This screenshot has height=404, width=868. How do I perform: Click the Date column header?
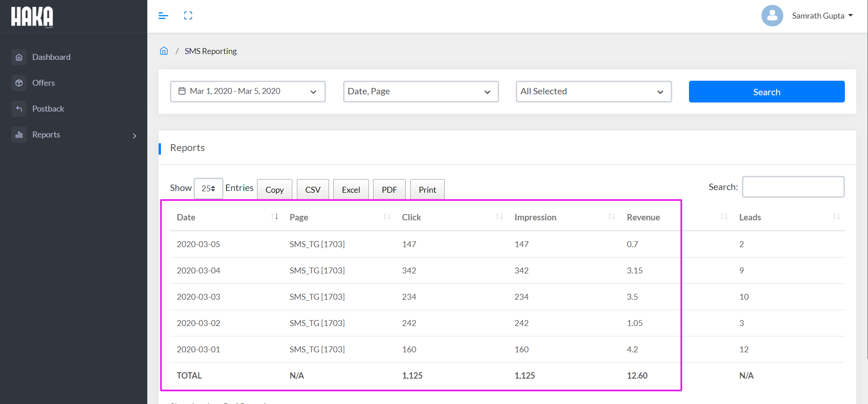[186, 217]
